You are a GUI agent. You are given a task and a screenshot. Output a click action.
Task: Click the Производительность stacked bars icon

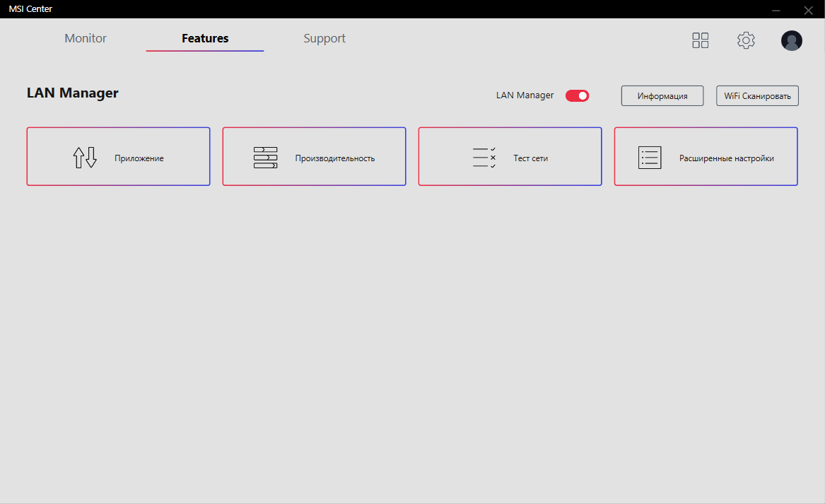pyautogui.click(x=265, y=158)
